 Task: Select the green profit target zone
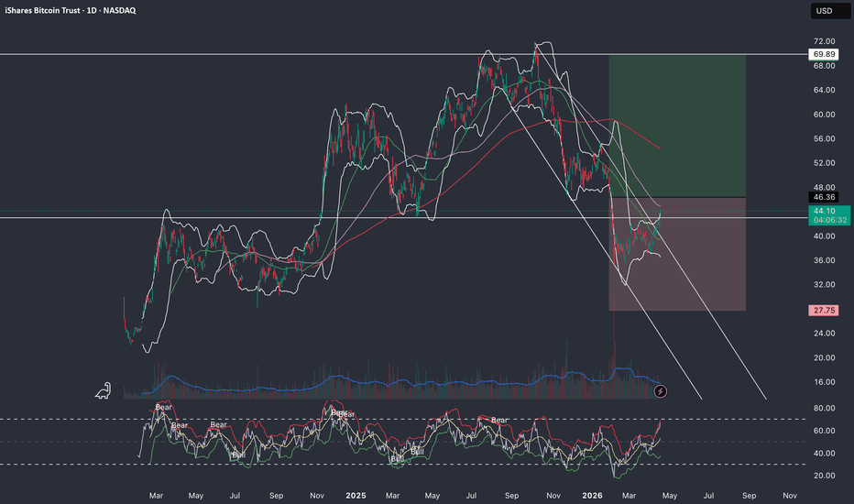pos(676,126)
